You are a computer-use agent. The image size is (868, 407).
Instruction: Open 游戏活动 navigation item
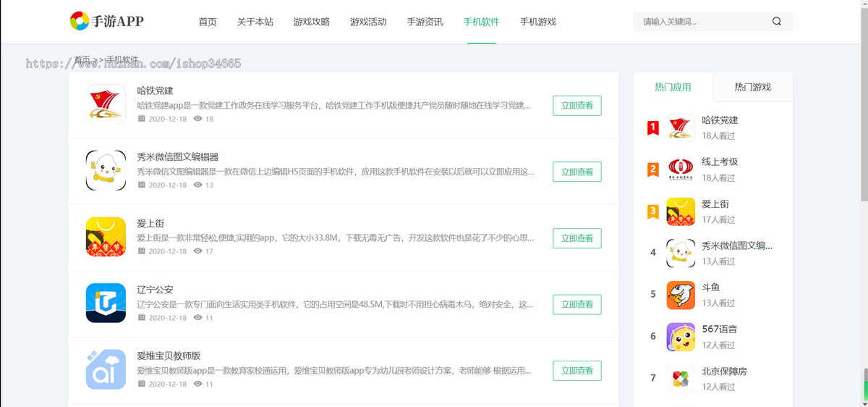pyautogui.click(x=368, y=22)
